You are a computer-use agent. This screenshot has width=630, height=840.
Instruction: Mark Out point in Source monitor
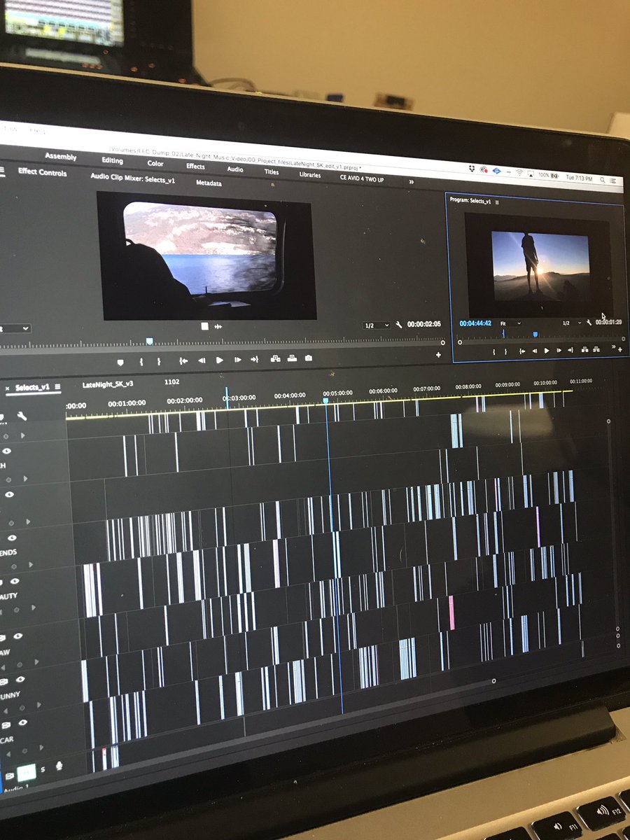[x=159, y=361]
